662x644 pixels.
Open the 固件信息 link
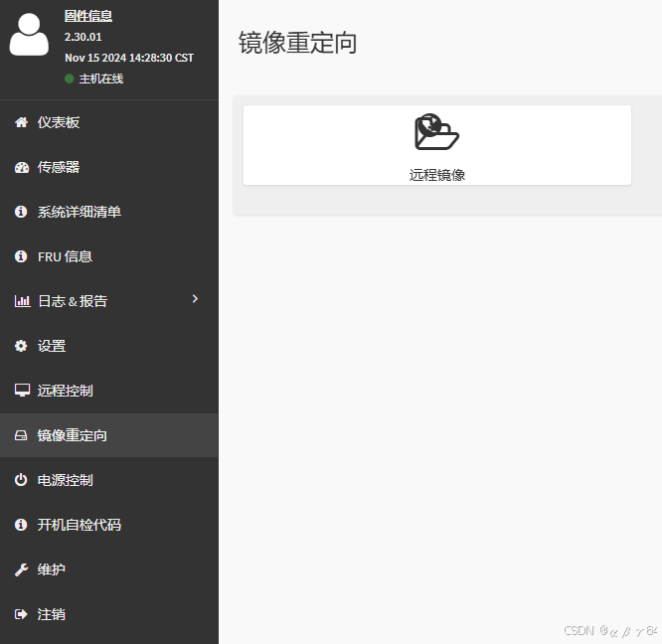pyautogui.click(x=88, y=16)
